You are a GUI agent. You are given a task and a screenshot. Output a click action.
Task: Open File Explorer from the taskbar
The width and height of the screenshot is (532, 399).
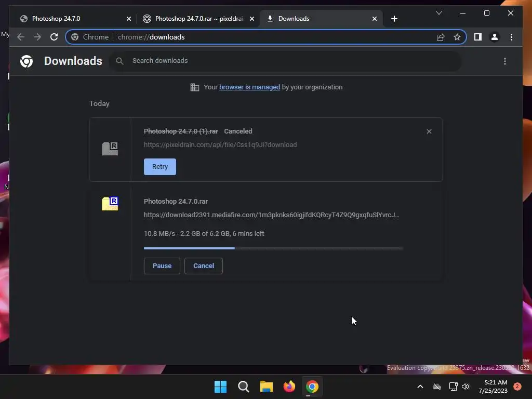tap(267, 387)
